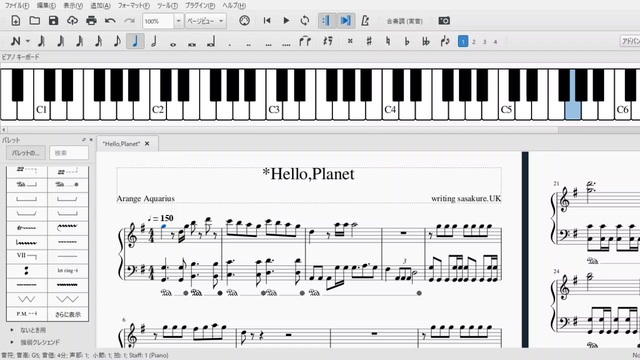Screen dimensions: 640x360
Task: Open the ファイル menu
Action: click(x=17, y=5)
